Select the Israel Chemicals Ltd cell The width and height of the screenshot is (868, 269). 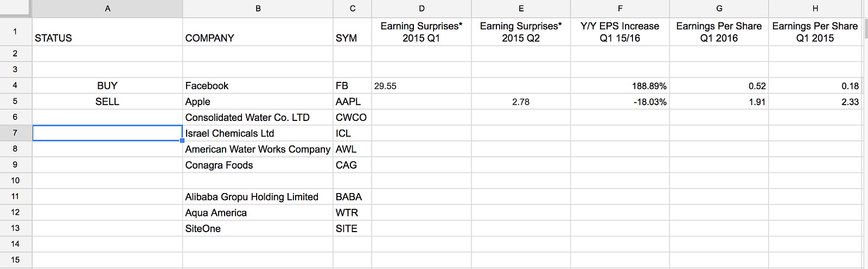pyautogui.click(x=258, y=133)
